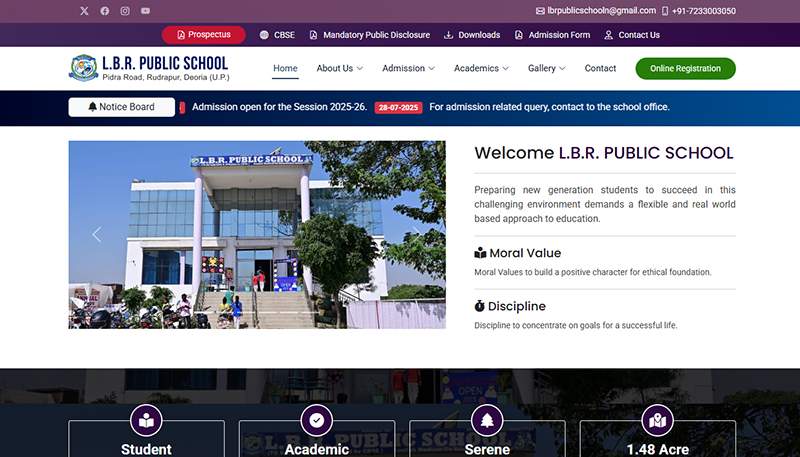Expand the Gallery dropdown menu
The image size is (800, 457).
[546, 69]
